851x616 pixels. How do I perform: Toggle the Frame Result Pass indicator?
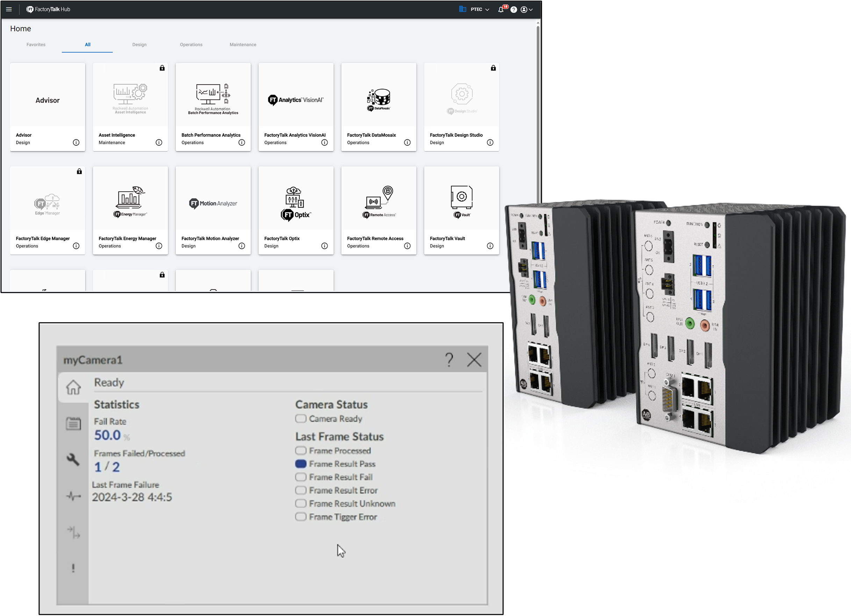pyautogui.click(x=301, y=464)
